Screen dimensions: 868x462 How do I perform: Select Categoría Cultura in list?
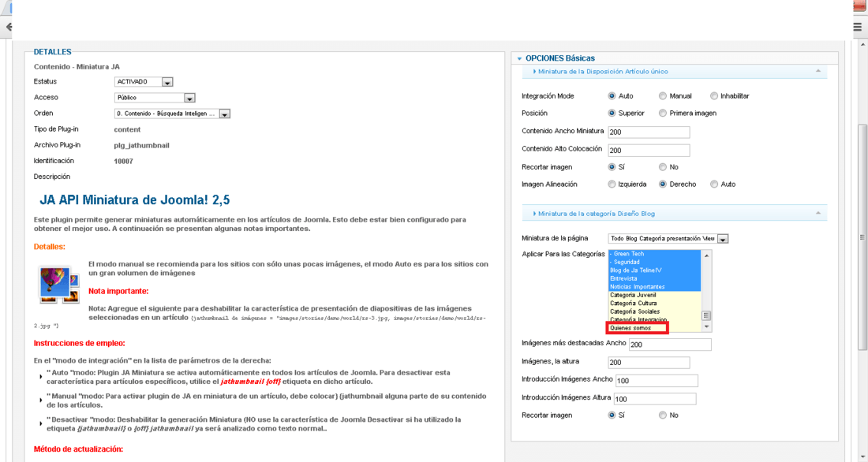coord(654,304)
